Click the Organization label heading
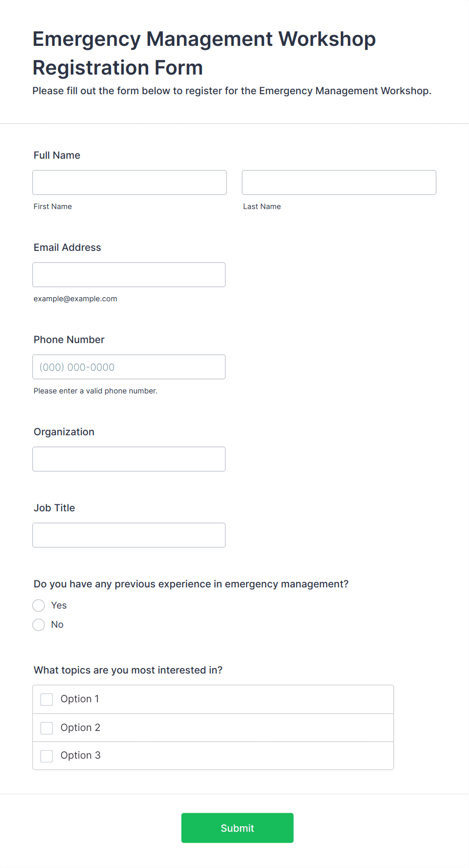Viewport: 469px width, 868px height. point(64,432)
